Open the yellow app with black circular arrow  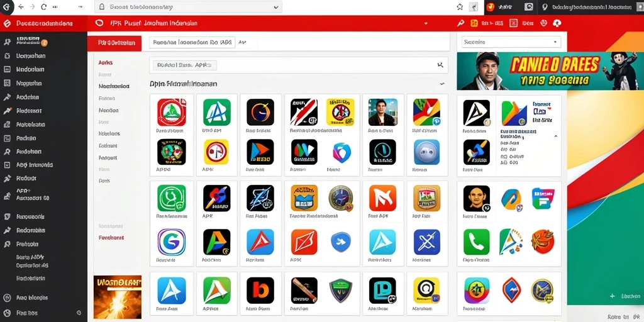(427, 291)
